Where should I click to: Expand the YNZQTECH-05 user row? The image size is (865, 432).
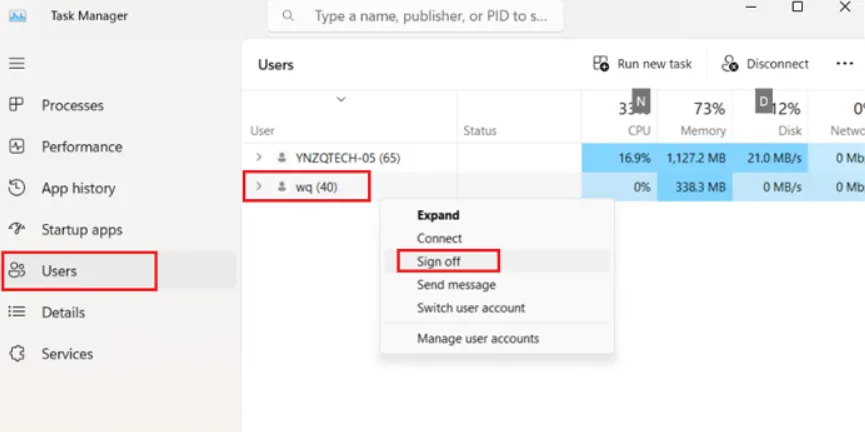259,158
